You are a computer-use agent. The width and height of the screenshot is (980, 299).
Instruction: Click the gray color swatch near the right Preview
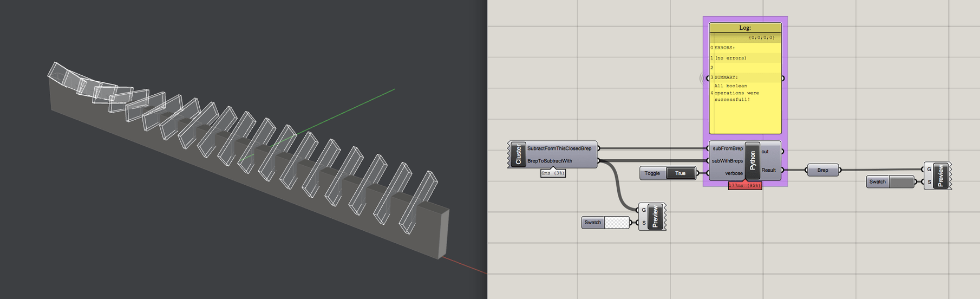pos(901,182)
